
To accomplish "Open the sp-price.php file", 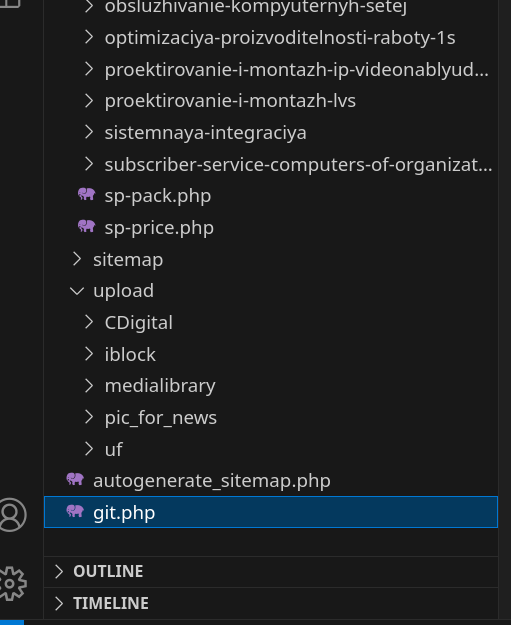I will tap(159, 228).
